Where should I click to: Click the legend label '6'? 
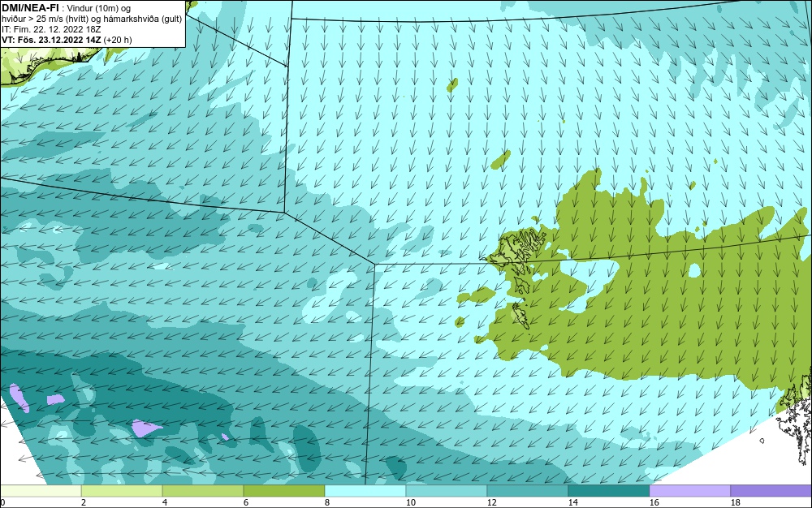(x=245, y=502)
